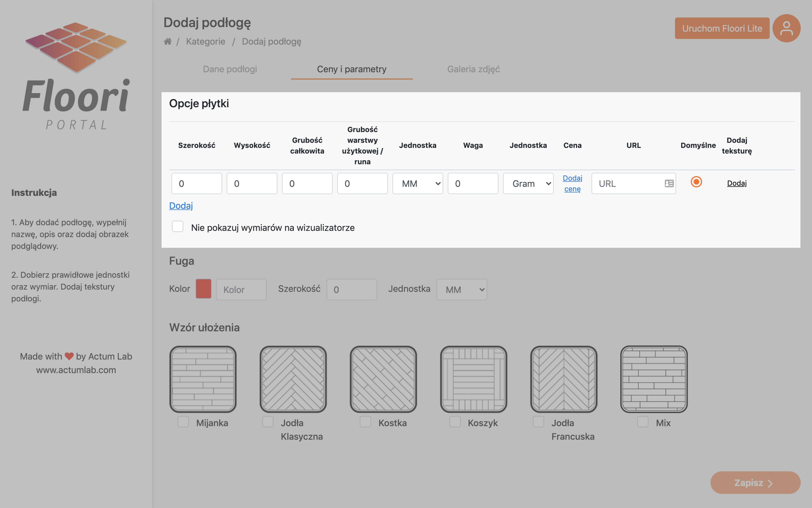Select the Domyślne radio button
Viewport: 812px width, 508px height.
tap(696, 182)
